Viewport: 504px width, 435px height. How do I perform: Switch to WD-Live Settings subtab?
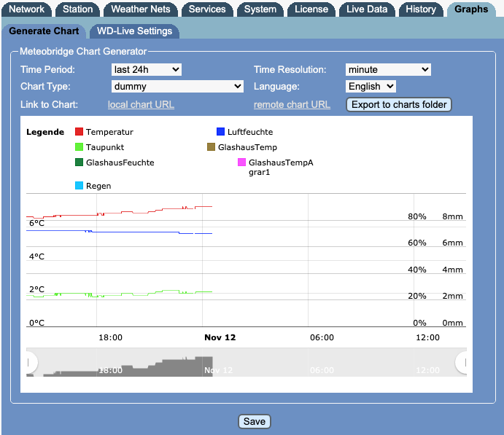point(134,31)
